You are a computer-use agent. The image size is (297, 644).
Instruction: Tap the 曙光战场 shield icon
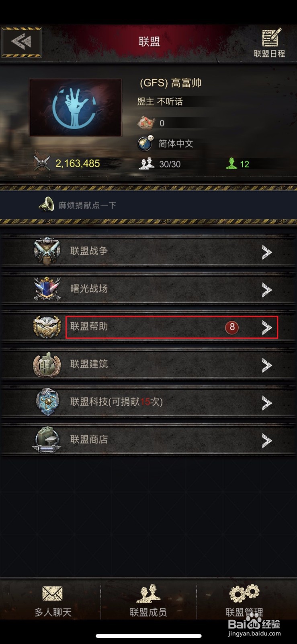[x=47, y=289]
